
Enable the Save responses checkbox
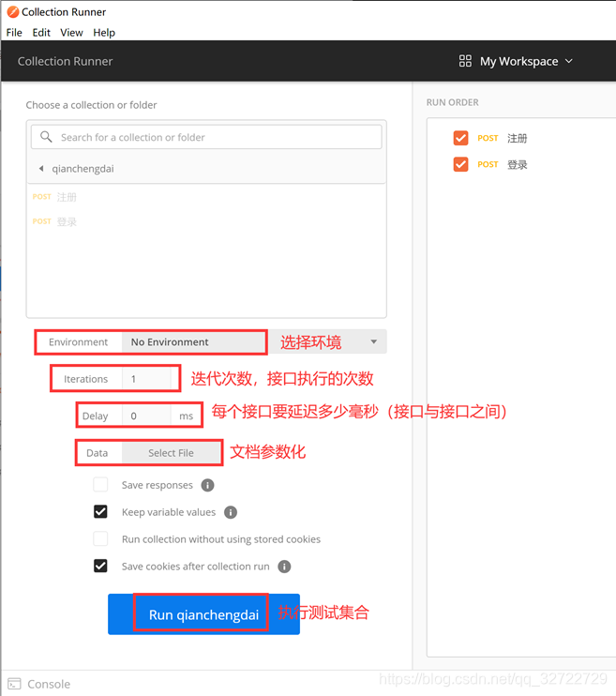100,485
